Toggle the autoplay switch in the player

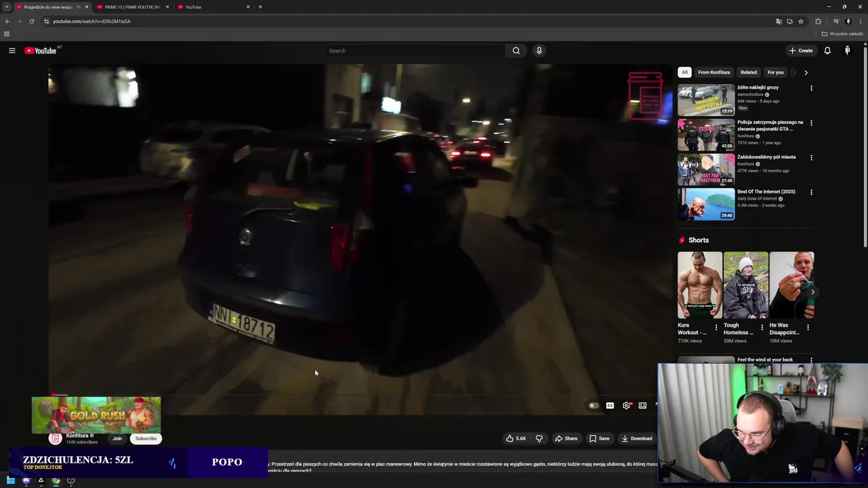[593, 405]
